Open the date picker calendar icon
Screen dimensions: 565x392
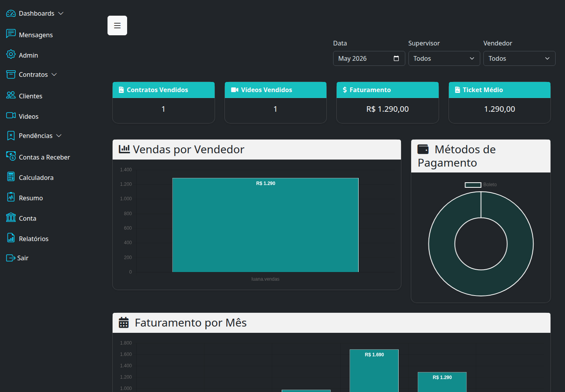[x=396, y=58]
